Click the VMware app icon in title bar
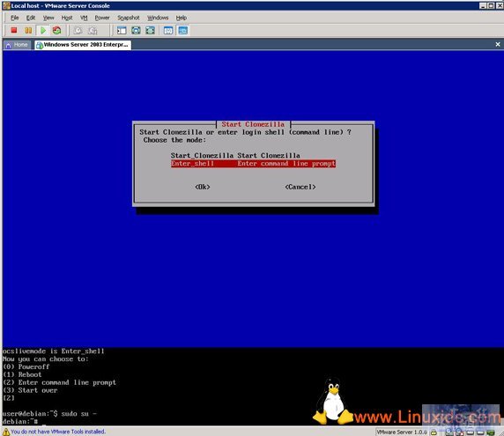This screenshot has width=504, height=436. point(6,5)
